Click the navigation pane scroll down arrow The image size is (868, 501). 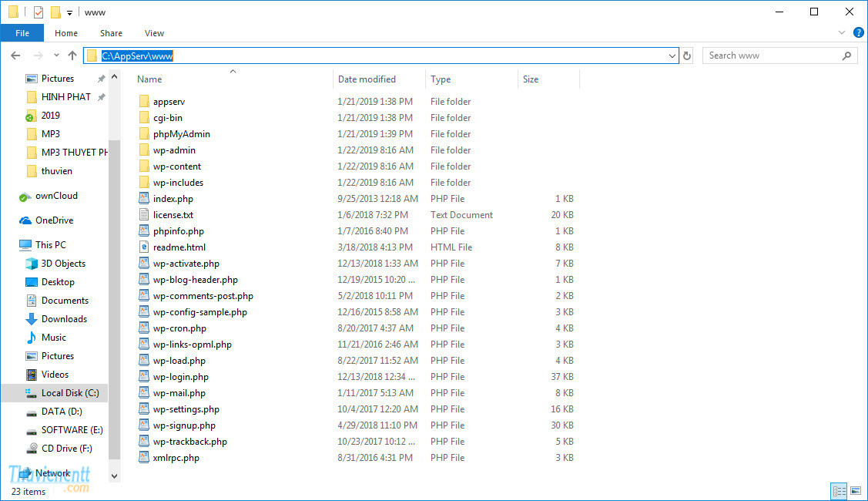[115, 476]
